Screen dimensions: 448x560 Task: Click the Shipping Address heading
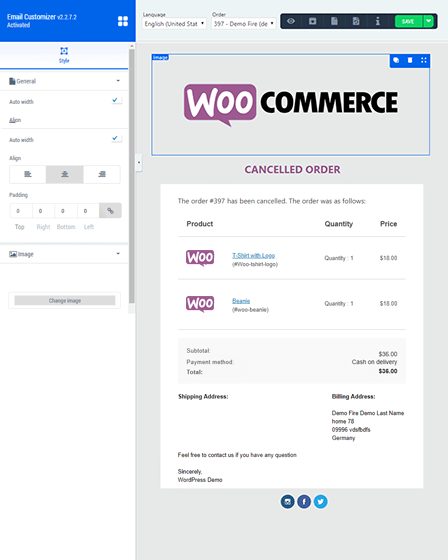(203, 397)
